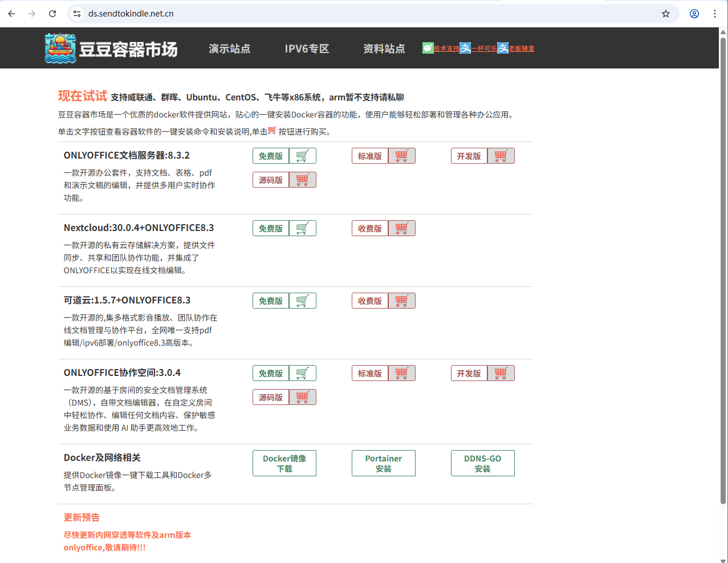The width and height of the screenshot is (728, 563).
Task: Open the 演示站点 menu item
Action: point(229,49)
